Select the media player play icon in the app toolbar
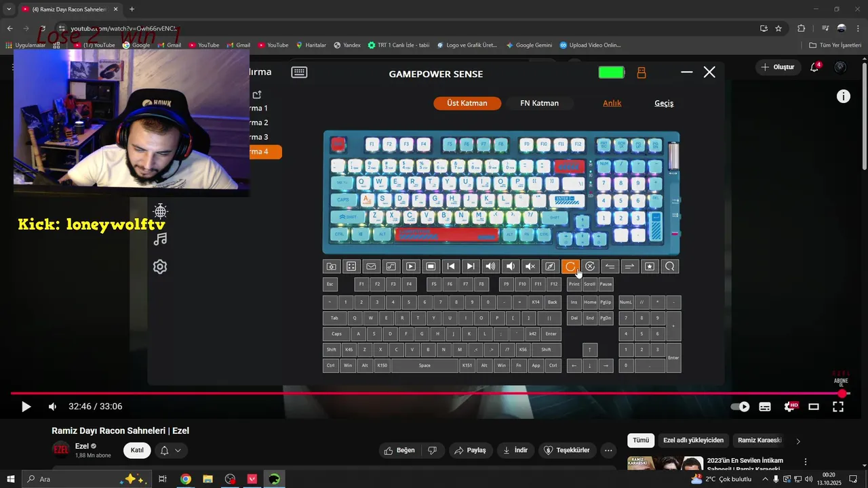The image size is (868, 488). (x=411, y=266)
